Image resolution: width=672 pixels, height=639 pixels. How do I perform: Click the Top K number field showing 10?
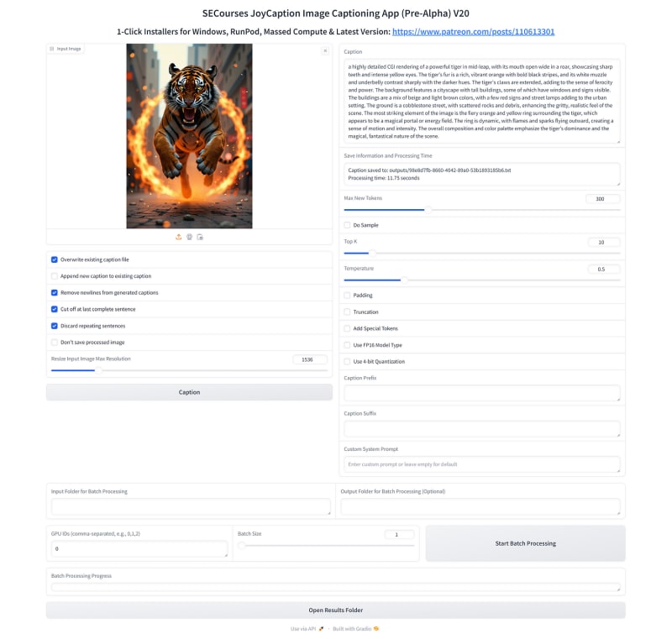point(603,243)
